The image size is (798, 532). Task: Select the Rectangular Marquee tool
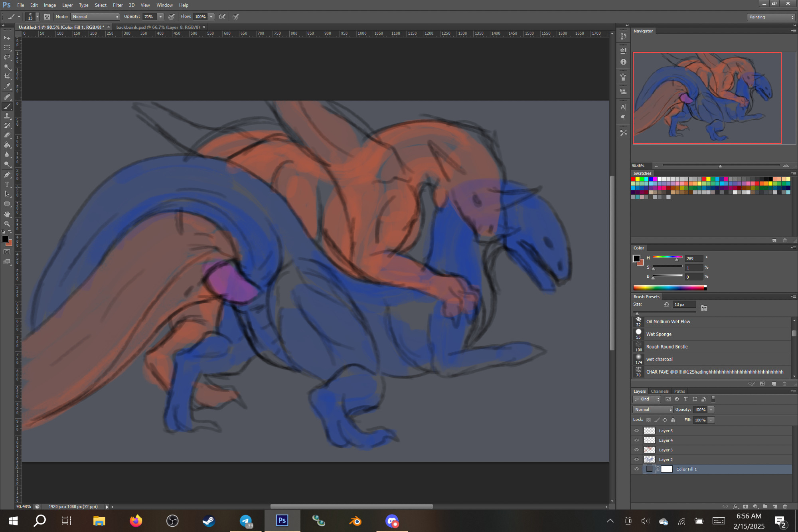pyautogui.click(x=7, y=47)
